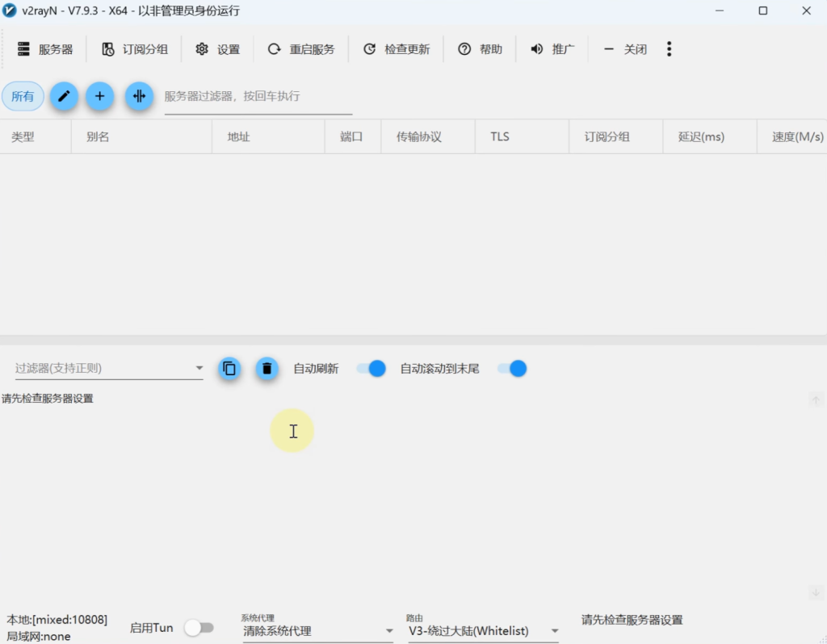Image resolution: width=827 pixels, height=644 pixels.
Task: Expand the log filter dropdown arrow
Action: (199, 367)
